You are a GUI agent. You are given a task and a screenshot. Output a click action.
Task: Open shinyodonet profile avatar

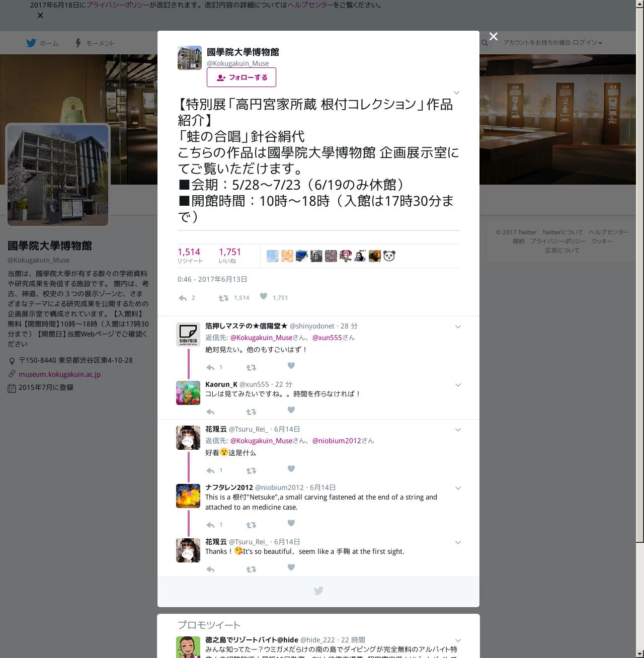(x=188, y=335)
